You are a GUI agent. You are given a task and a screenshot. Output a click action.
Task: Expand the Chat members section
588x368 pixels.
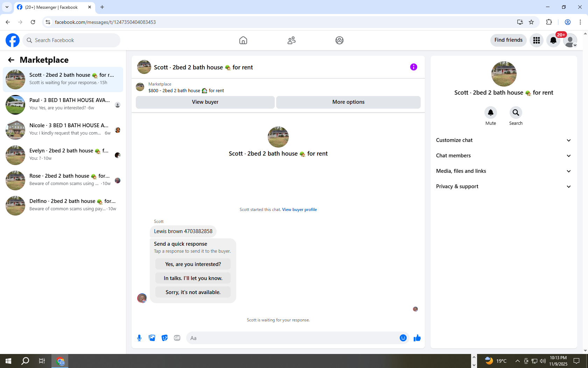click(504, 156)
